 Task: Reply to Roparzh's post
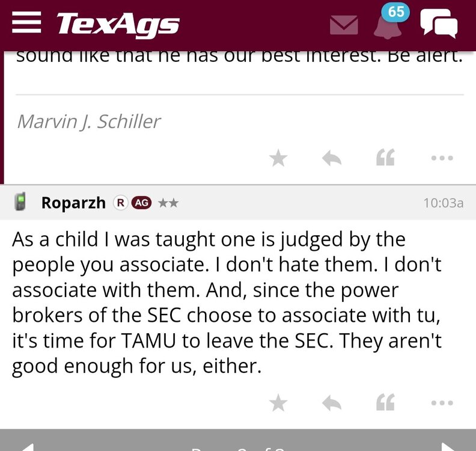(x=332, y=403)
